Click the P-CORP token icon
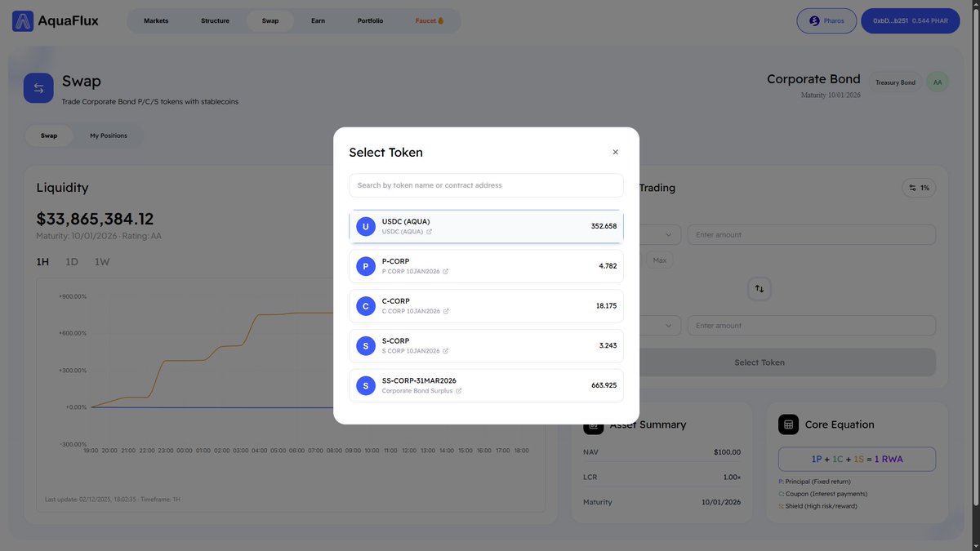 click(365, 266)
